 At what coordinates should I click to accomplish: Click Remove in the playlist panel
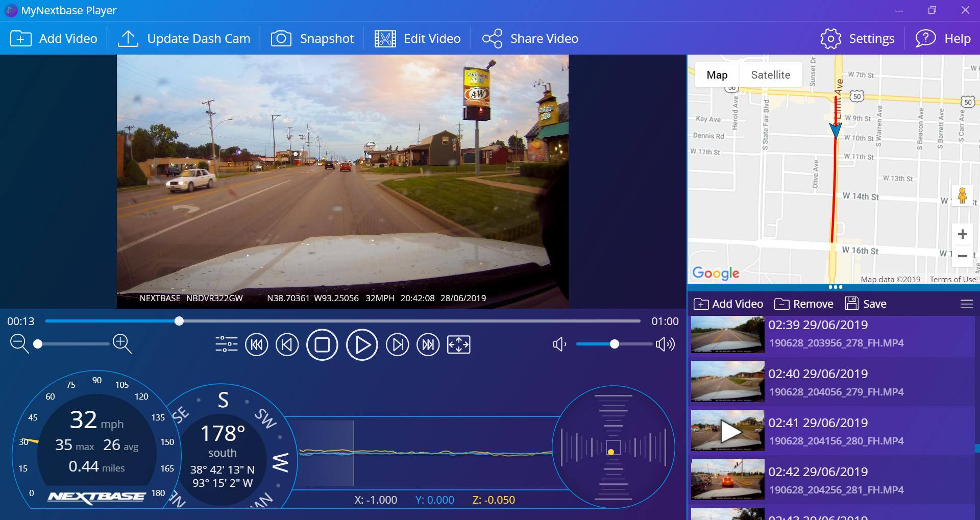click(x=803, y=304)
